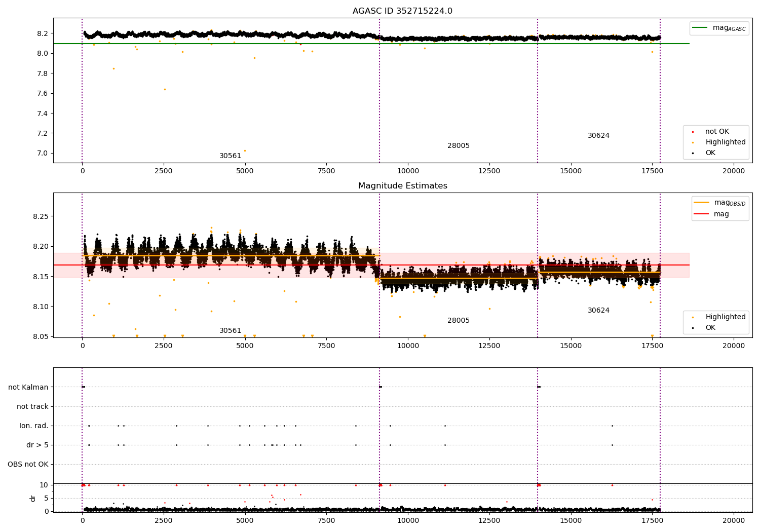
Task: Click y-tick "8.10" on Magnitude Estimates plot
Action: (x=41, y=307)
